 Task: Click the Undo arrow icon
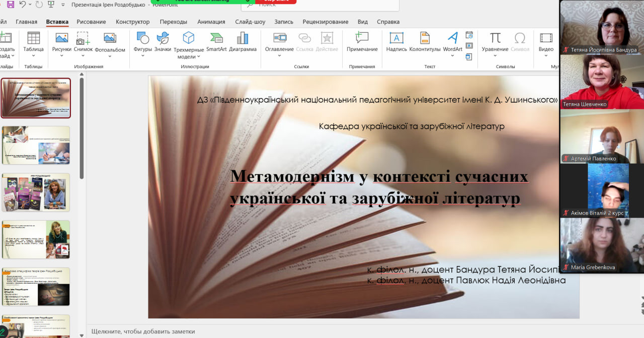[23, 5]
